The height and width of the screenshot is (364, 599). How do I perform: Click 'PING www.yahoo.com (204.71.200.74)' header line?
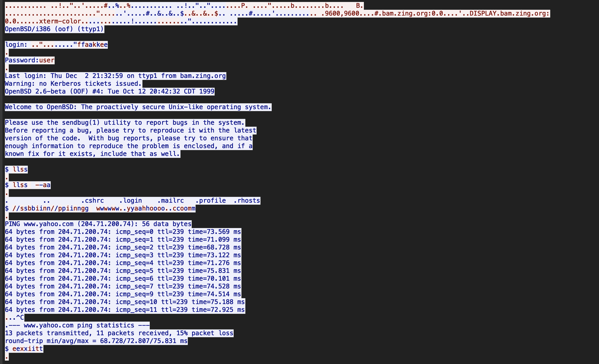click(98, 224)
